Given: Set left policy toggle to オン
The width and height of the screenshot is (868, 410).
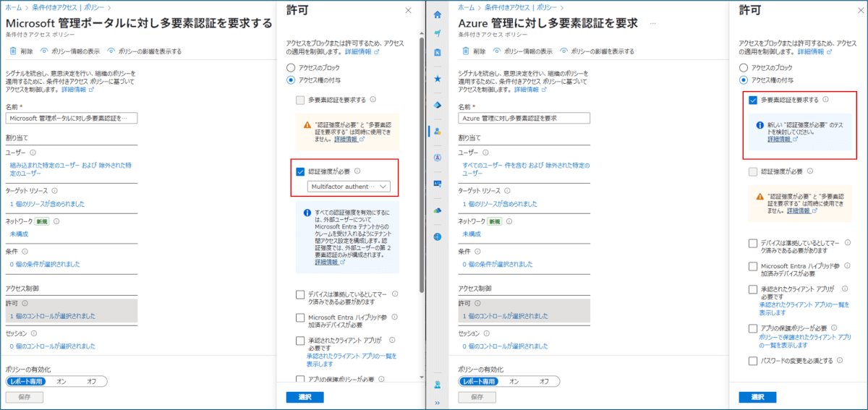Looking at the screenshot, I should coord(61,381).
